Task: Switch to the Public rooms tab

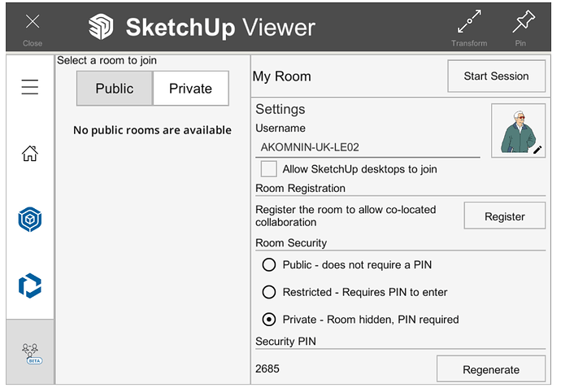Action: tap(115, 89)
